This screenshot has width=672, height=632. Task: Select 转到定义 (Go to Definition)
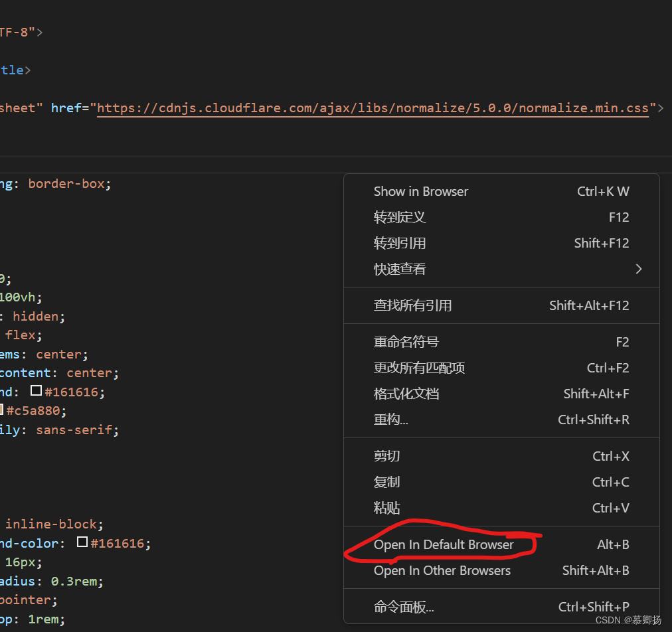501,217
